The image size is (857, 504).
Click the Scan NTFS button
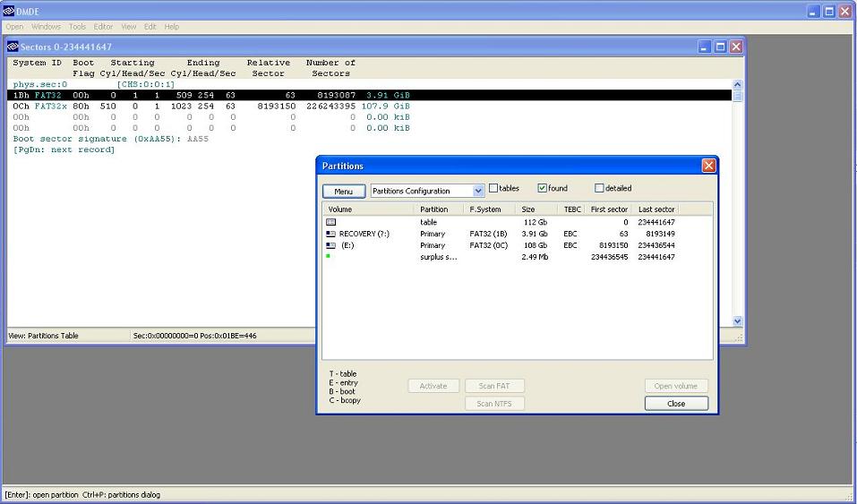(x=494, y=404)
